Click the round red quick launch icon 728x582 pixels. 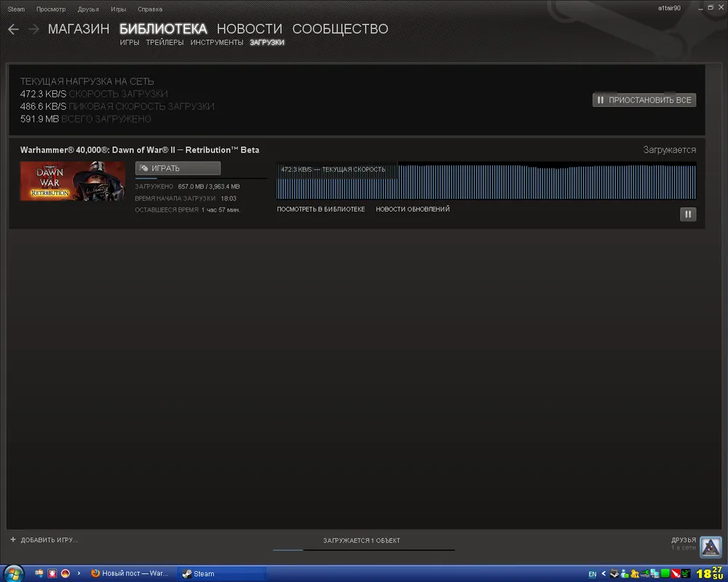(x=66, y=573)
